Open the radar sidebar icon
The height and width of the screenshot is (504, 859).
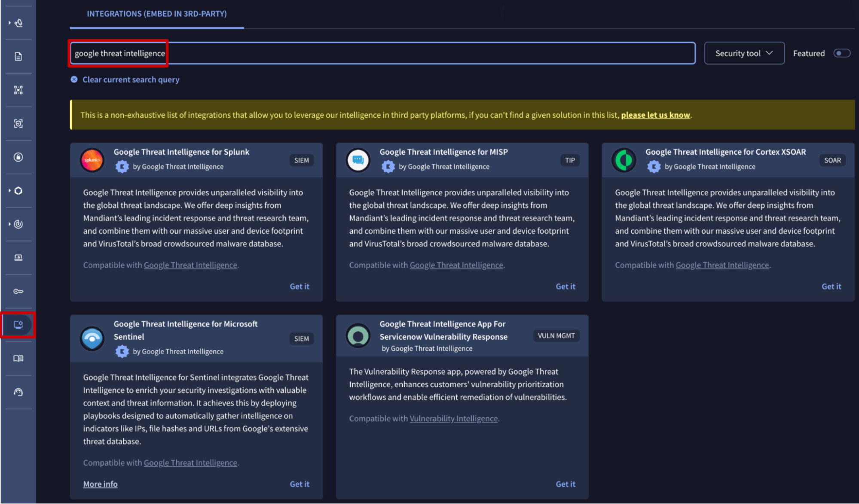click(x=18, y=224)
